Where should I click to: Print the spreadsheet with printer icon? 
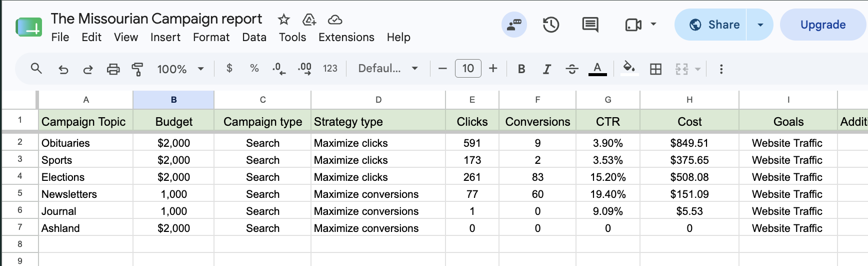coord(113,69)
